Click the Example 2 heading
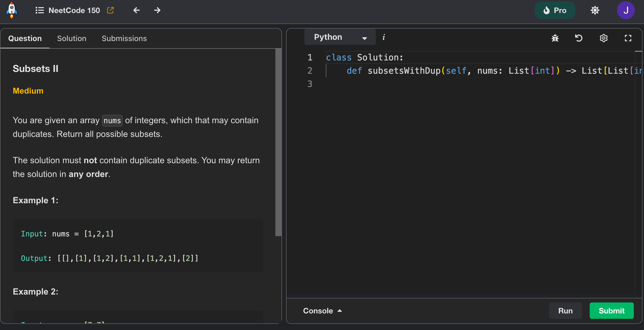Image resolution: width=644 pixels, height=330 pixels. point(35,292)
